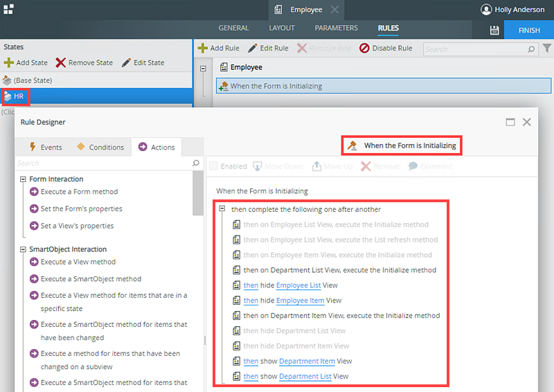This screenshot has height=392, width=554.
Task: Open the LAYOUT tab
Action: tap(282, 28)
